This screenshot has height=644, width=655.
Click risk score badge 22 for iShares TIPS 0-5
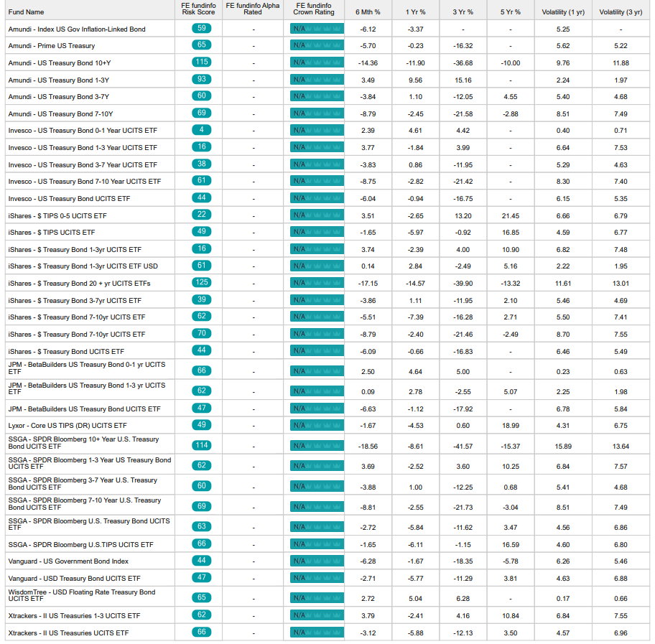202,215
